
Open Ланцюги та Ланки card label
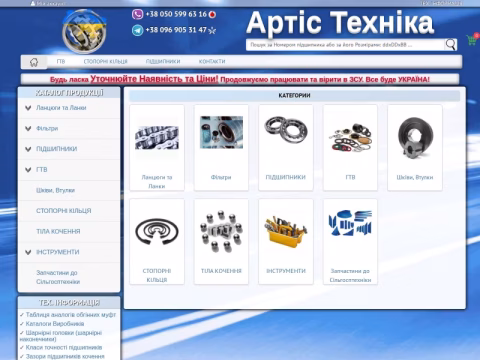(x=157, y=182)
